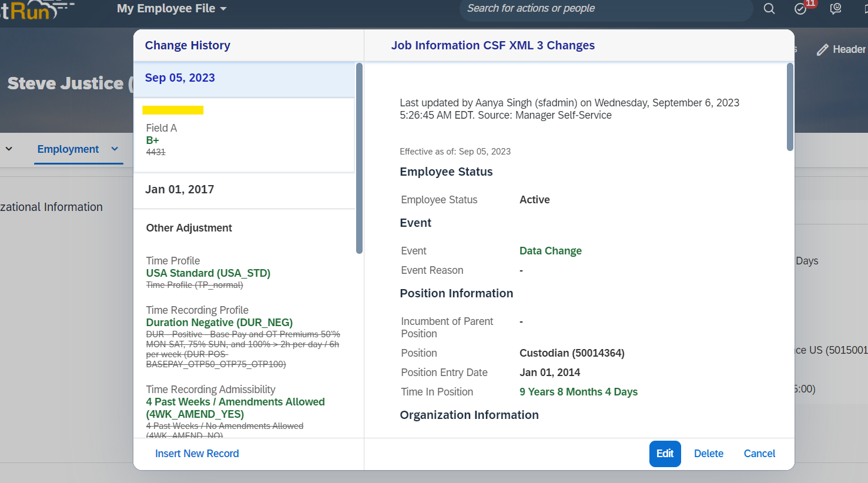Viewport: 868px width, 483px height.
Task: Expand the Employment tab chevron
Action: pyautogui.click(x=115, y=149)
